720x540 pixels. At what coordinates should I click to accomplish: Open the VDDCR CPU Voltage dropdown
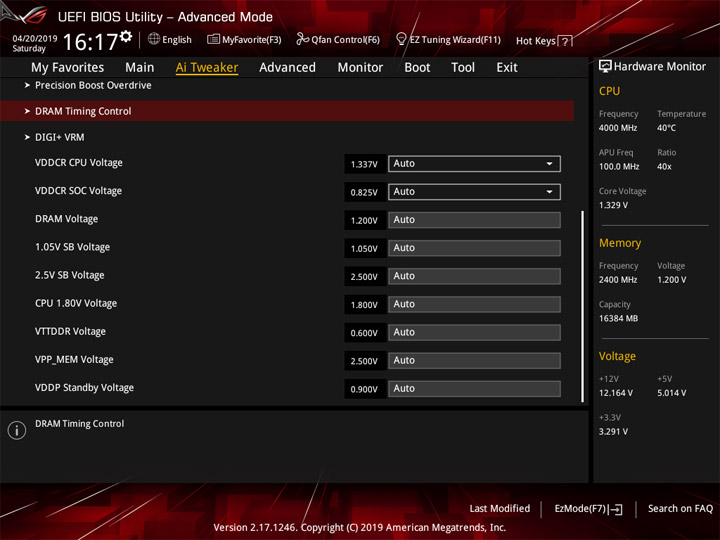[474, 164]
